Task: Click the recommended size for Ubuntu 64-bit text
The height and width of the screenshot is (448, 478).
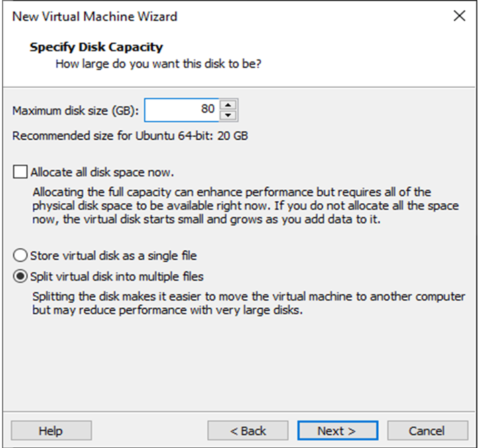Action: pyautogui.click(x=130, y=136)
